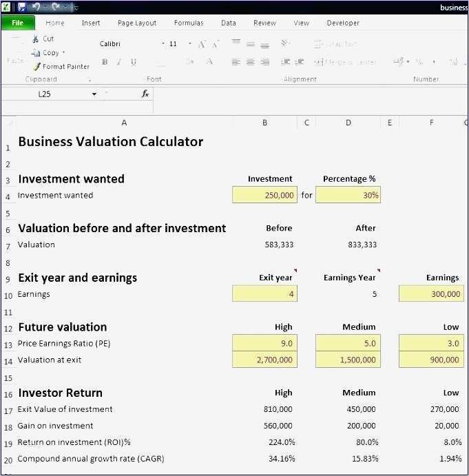469x476 pixels.
Task: Open the Name Box dropdown arrow
Action: [94, 94]
